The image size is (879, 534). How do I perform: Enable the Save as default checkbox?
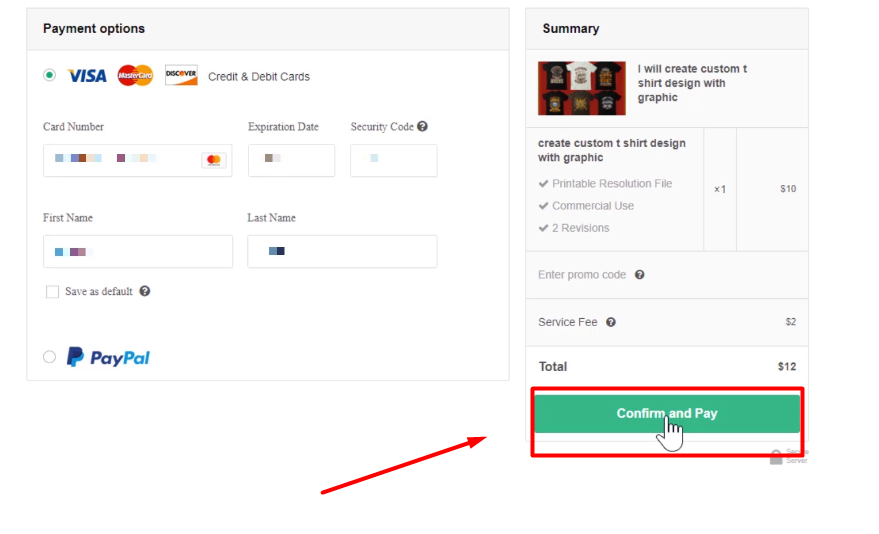(x=52, y=292)
